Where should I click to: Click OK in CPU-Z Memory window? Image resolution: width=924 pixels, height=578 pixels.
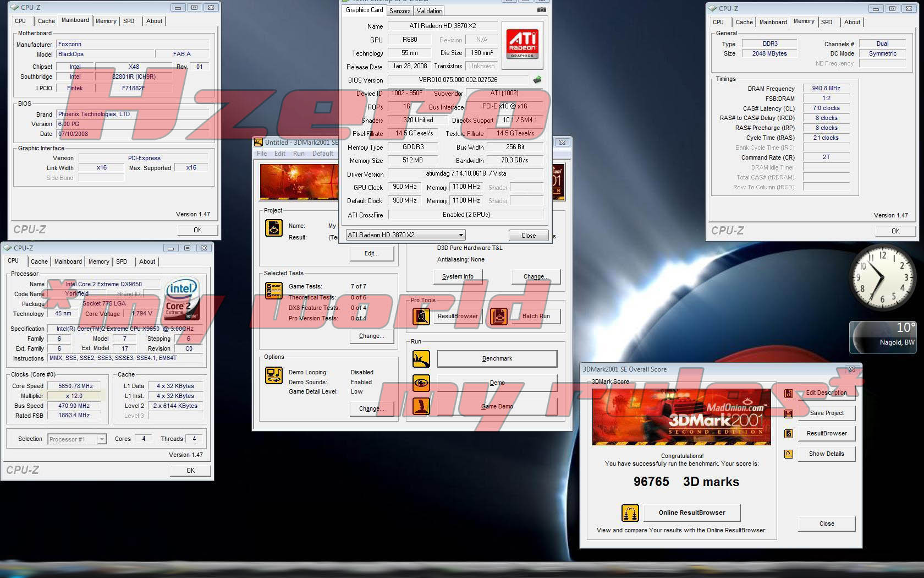tap(895, 231)
